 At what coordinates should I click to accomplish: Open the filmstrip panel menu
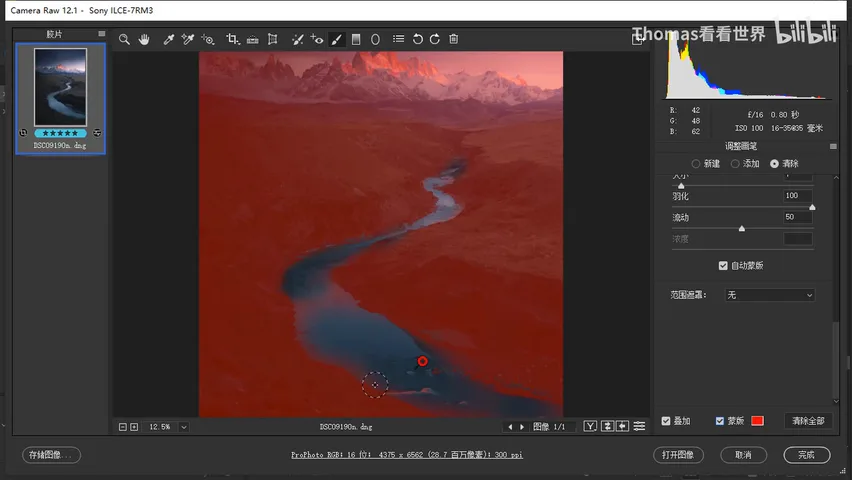tap(102, 34)
